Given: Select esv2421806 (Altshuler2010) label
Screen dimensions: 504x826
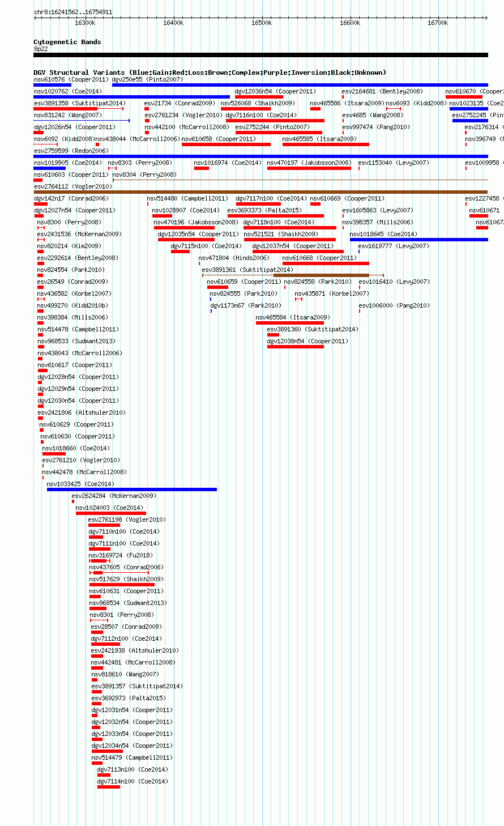Looking at the screenshot, I should pyautogui.click(x=82, y=412).
